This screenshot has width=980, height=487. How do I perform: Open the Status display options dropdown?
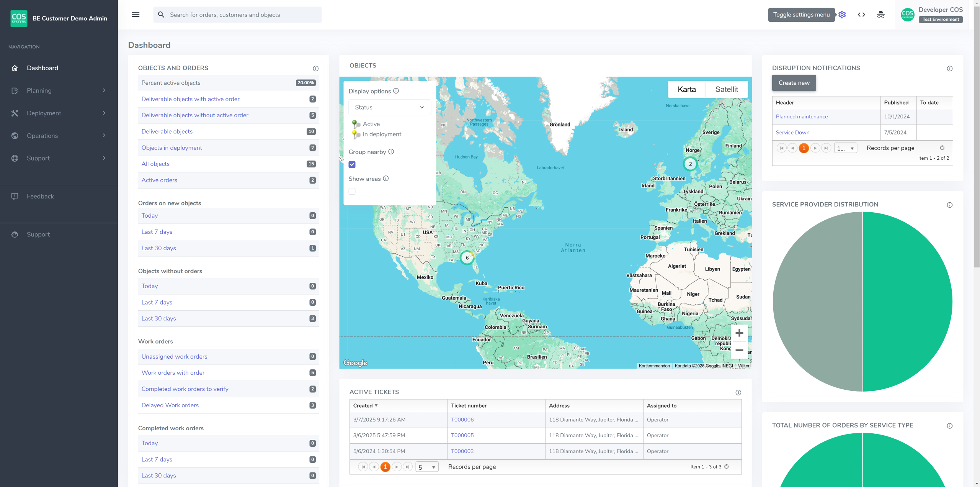(x=389, y=107)
